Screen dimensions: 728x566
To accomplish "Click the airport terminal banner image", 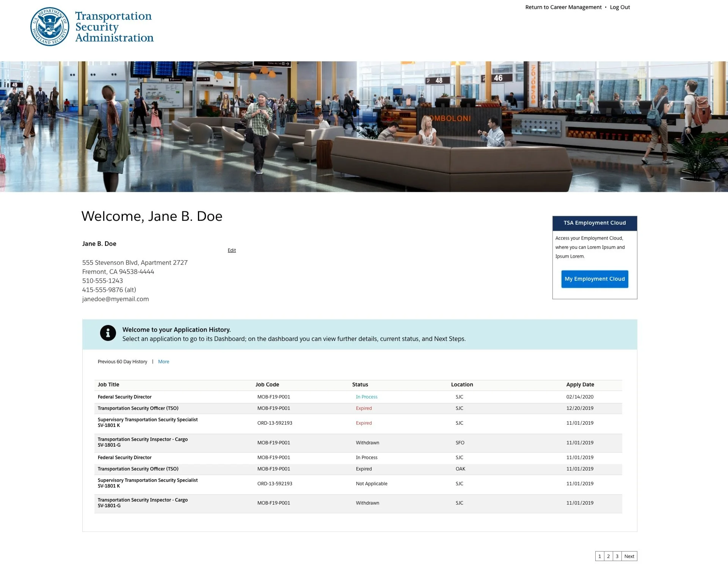I will tap(364, 127).
